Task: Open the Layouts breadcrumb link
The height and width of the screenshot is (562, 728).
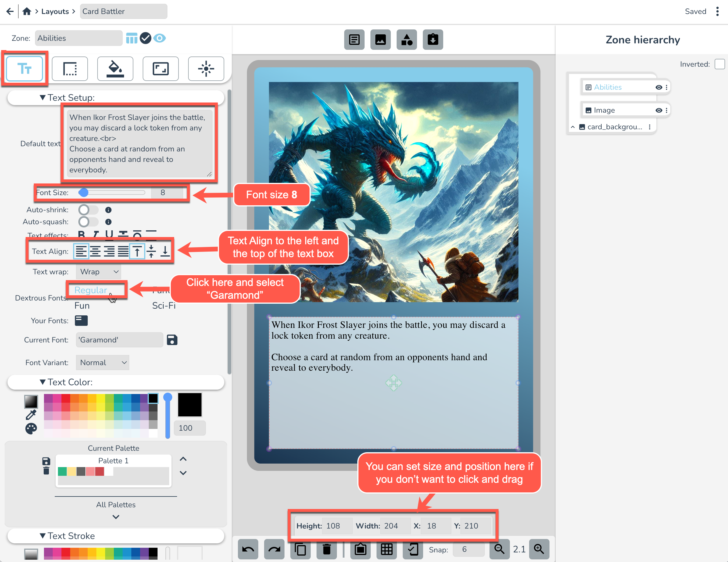Action: pos(55,11)
